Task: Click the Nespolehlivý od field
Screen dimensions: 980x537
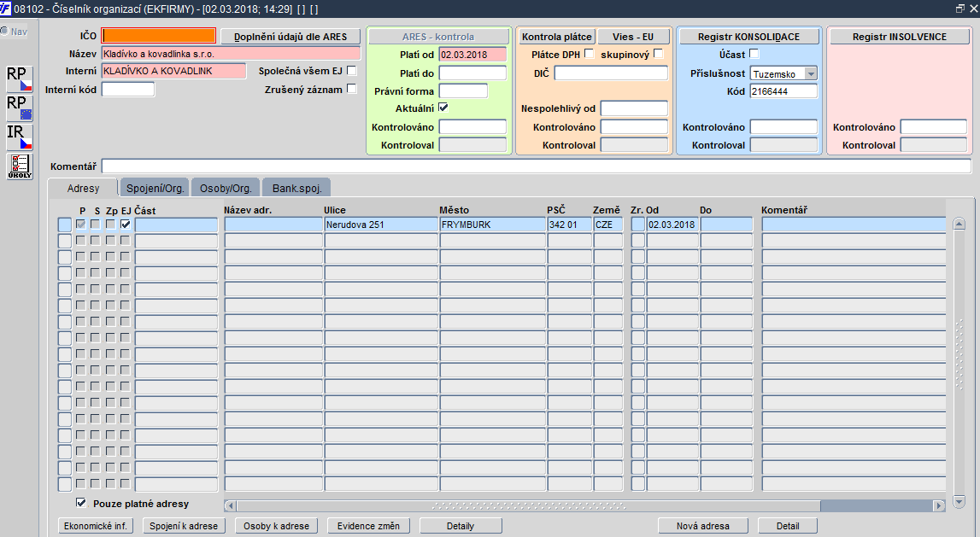Action: (x=634, y=108)
